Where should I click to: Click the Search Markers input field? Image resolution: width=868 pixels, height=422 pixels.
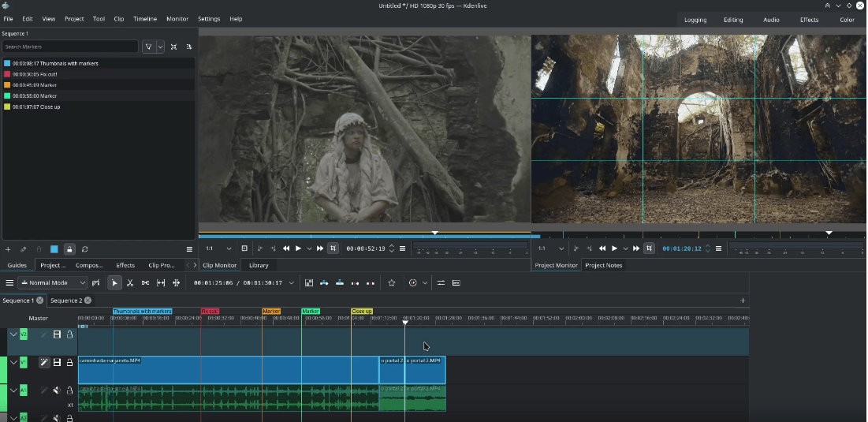[69, 47]
